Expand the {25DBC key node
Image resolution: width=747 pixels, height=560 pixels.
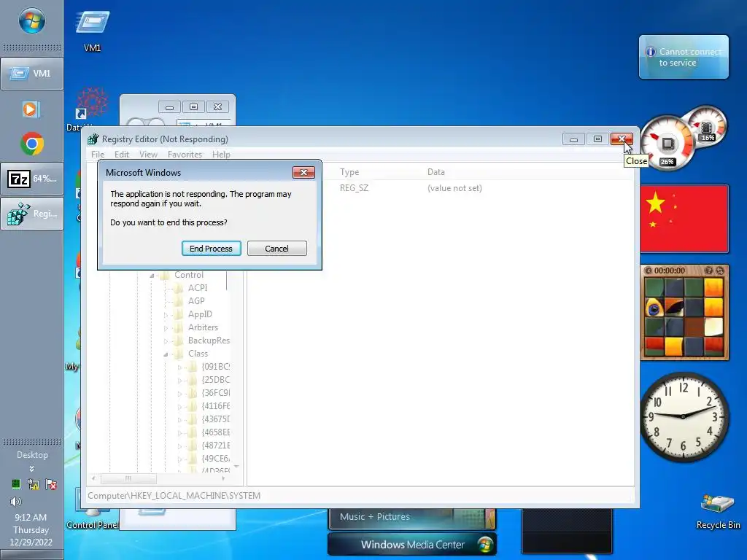coord(179,380)
